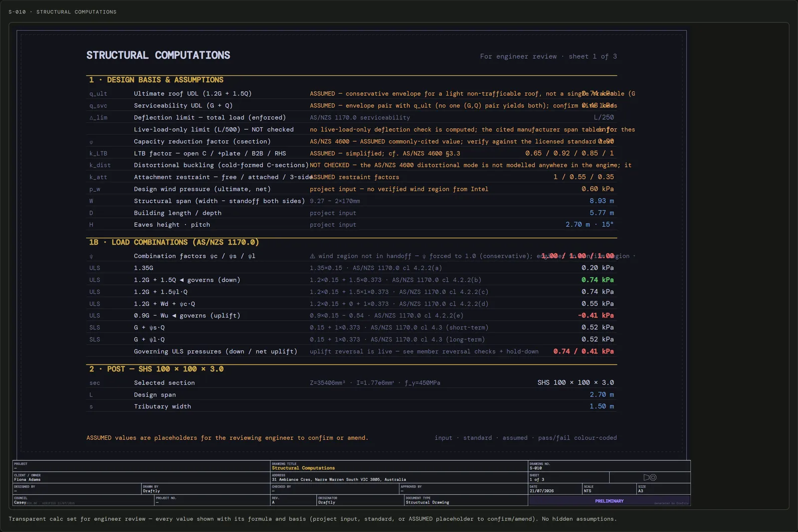Select the '1.2G + 1.5ψl·Q' row label
The height and width of the screenshot is (532, 798).
pos(161,292)
